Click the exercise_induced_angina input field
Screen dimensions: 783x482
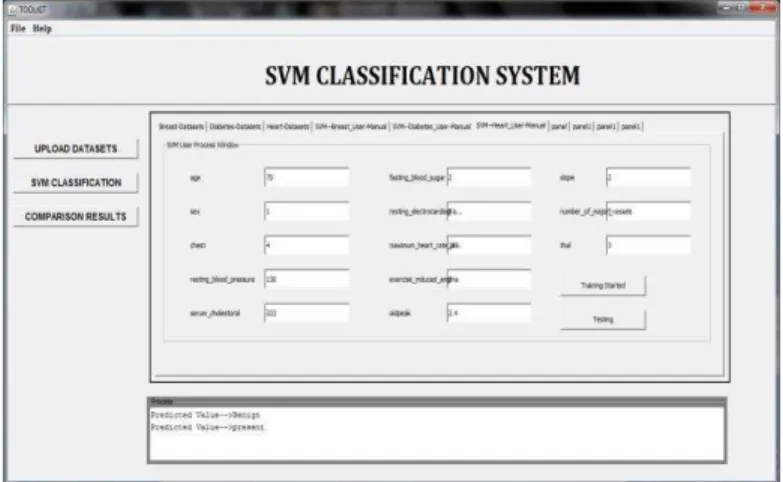[x=489, y=279]
